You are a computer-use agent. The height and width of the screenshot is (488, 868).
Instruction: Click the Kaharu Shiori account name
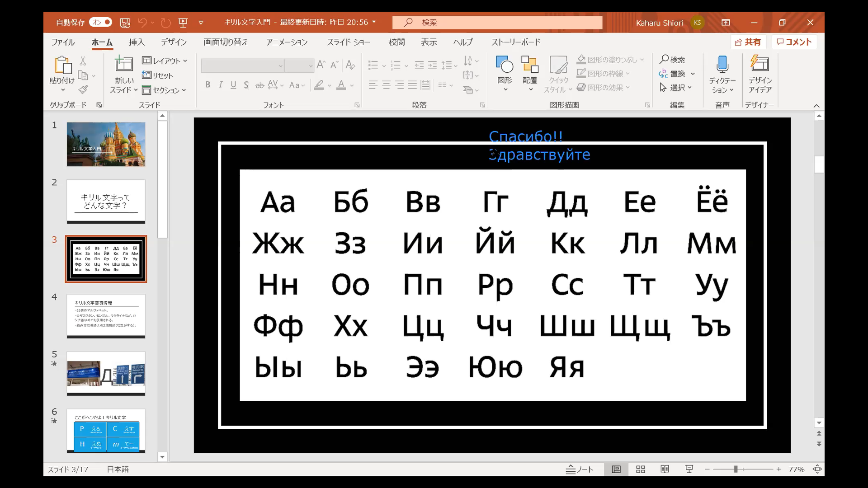coord(659,23)
